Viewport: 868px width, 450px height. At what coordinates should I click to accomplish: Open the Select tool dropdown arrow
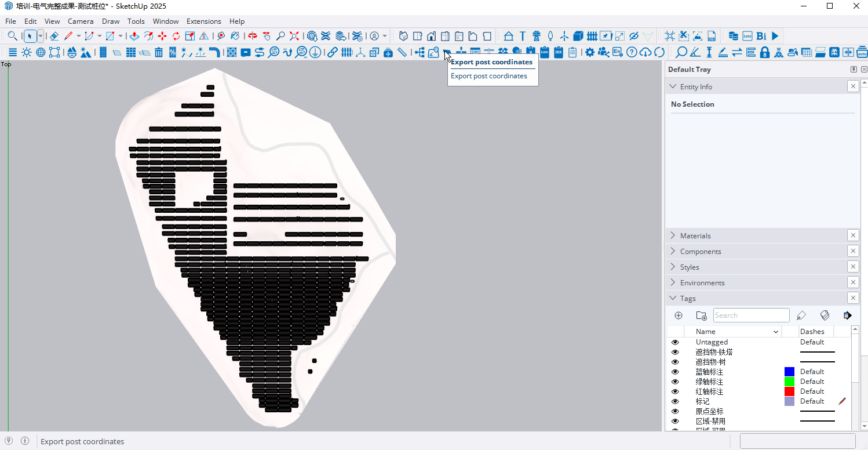(x=41, y=36)
